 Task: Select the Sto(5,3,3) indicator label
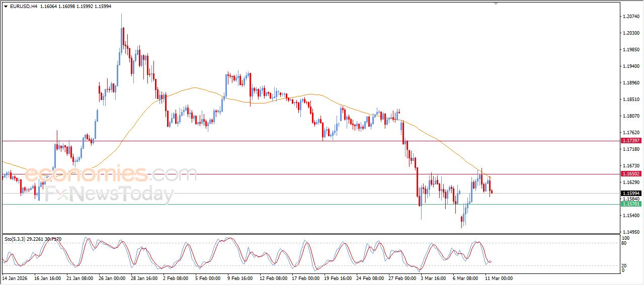click(15, 239)
